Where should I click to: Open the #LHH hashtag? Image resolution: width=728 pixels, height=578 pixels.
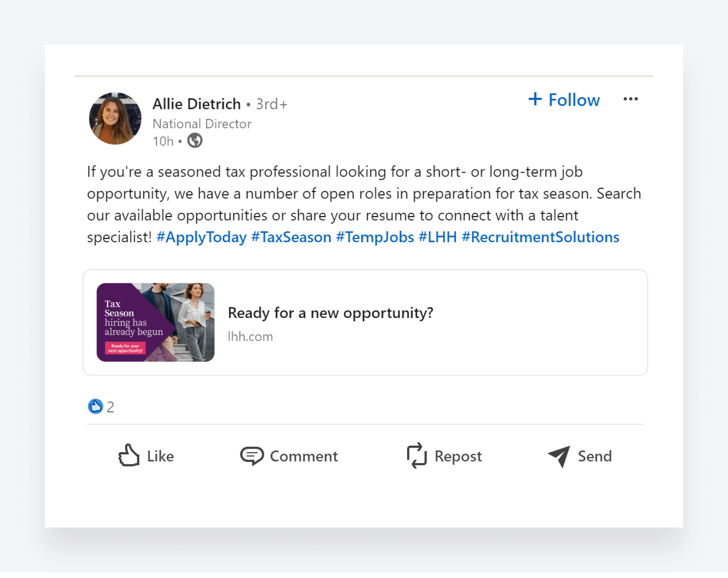click(x=437, y=237)
